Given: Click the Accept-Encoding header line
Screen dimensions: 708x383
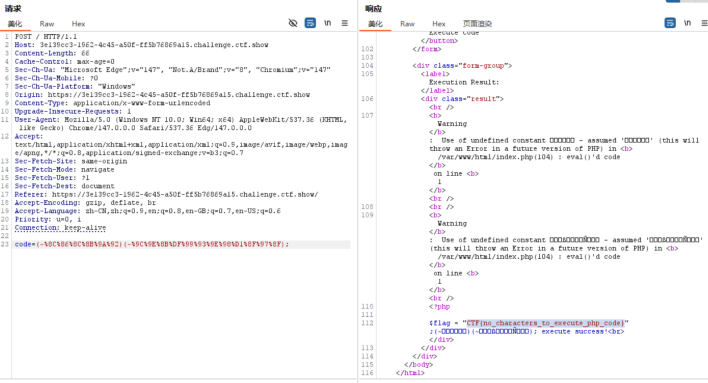Looking at the screenshot, I should [x=85, y=203].
